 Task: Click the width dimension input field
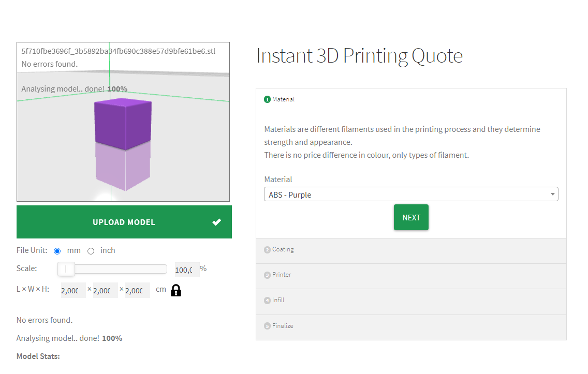106,290
